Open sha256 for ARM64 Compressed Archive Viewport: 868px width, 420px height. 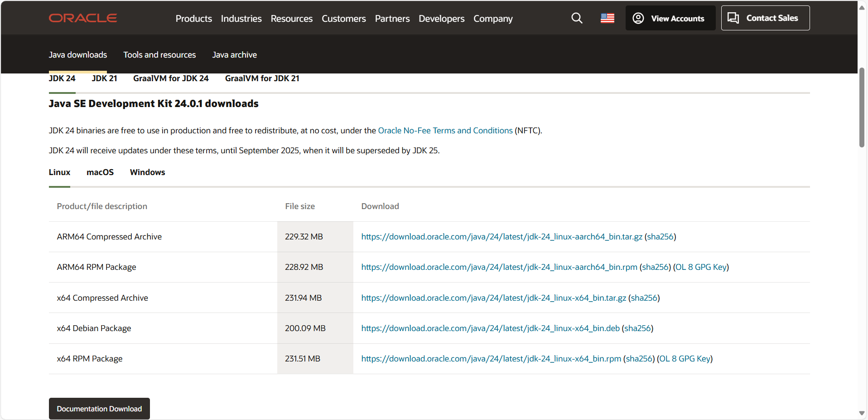pyautogui.click(x=660, y=237)
